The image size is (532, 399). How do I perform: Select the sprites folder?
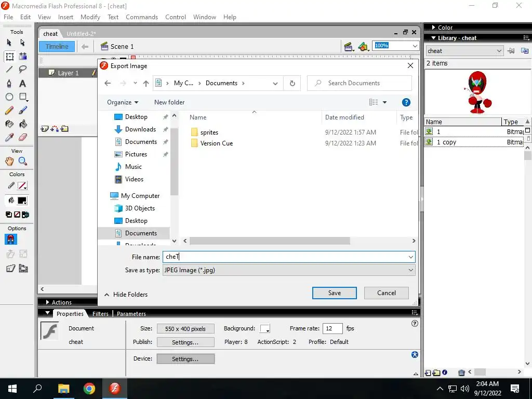click(x=209, y=132)
